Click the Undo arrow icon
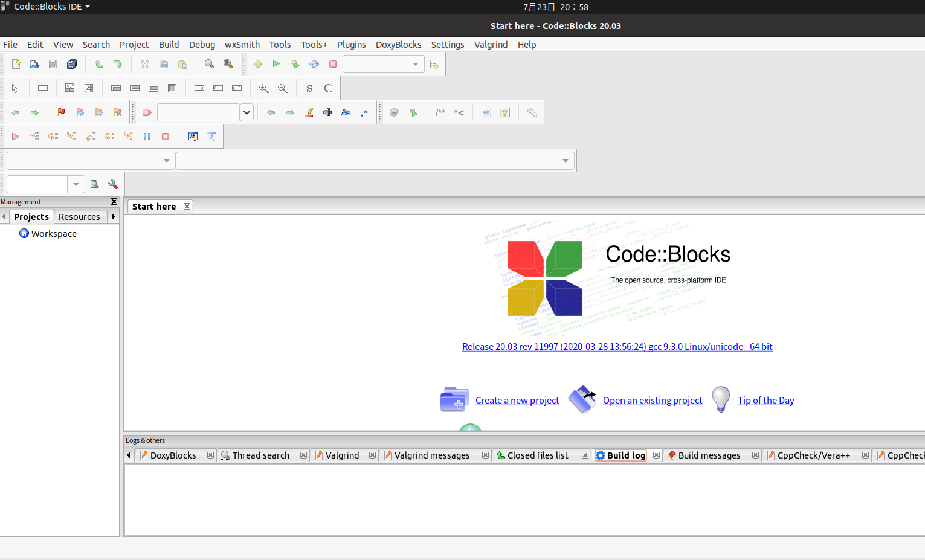Viewport: 925px width, 560px height. (99, 64)
